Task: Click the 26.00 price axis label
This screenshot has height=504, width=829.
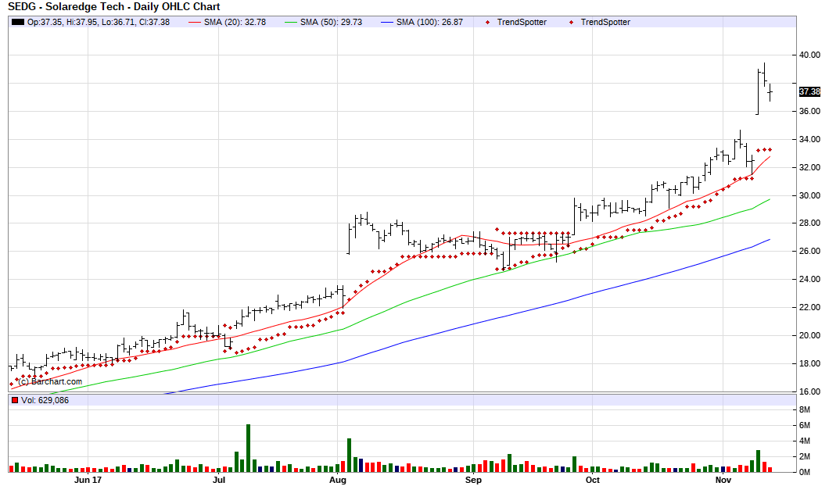Action: tap(809, 251)
